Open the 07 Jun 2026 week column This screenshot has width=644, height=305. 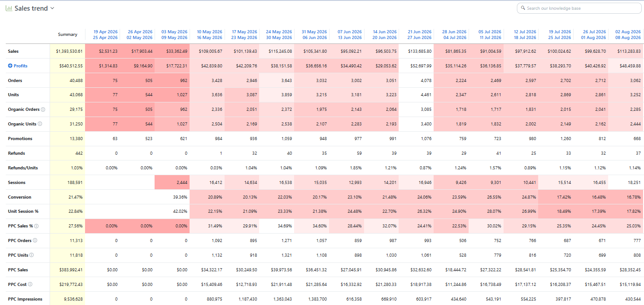349,35
